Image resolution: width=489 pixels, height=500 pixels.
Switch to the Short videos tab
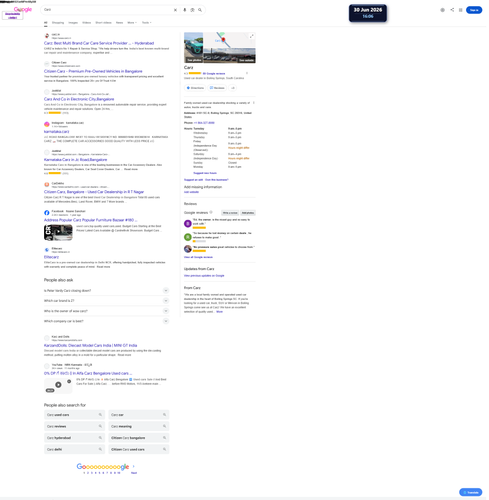pyautogui.click(x=103, y=23)
